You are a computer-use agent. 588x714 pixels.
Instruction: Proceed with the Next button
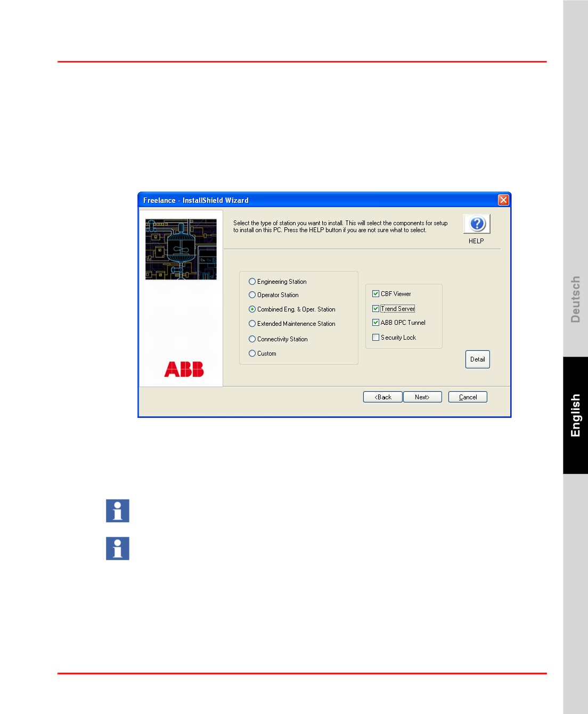pos(422,397)
